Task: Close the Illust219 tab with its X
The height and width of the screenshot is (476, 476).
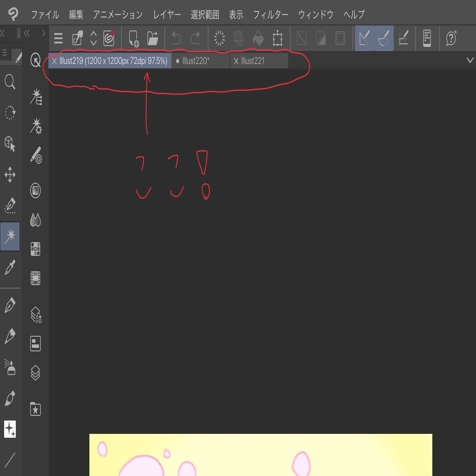Action: coord(55,61)
